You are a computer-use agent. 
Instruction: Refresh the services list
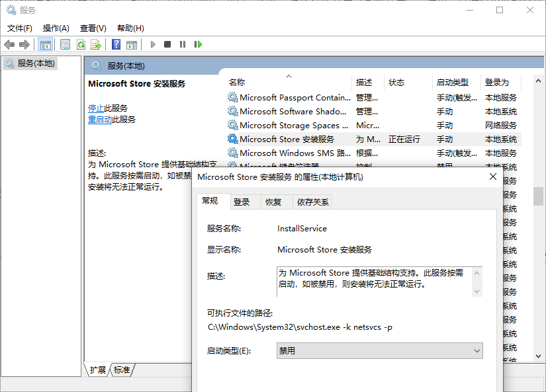pos(81,44)
